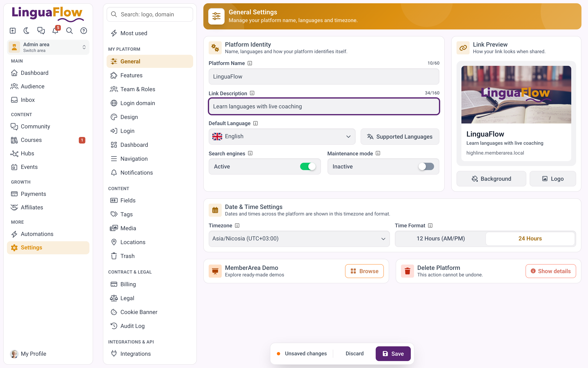The height and width of the screenshot is (368, 588).
Task: Open the Timezone Asia/Nicosia dropdown
Action: click(299, 239)
